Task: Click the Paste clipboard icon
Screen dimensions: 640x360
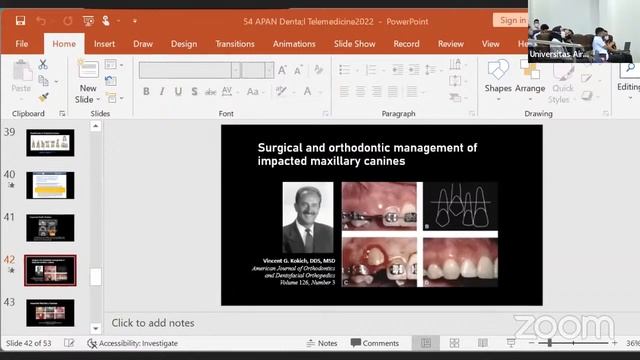Action: click(x=21, y=71)
